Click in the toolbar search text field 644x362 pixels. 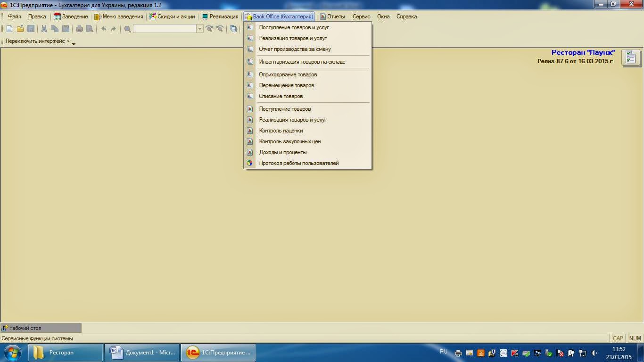click(165, 29)
